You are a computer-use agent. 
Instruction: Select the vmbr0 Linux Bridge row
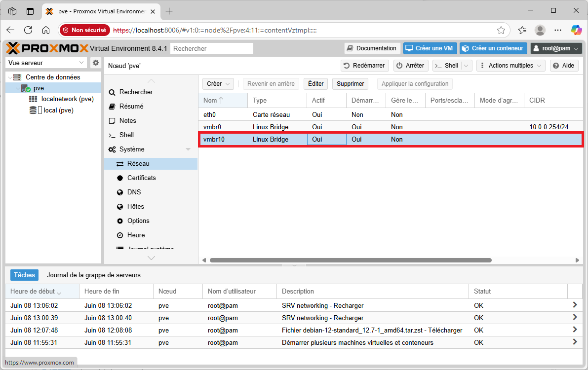(x=391, y=127)
